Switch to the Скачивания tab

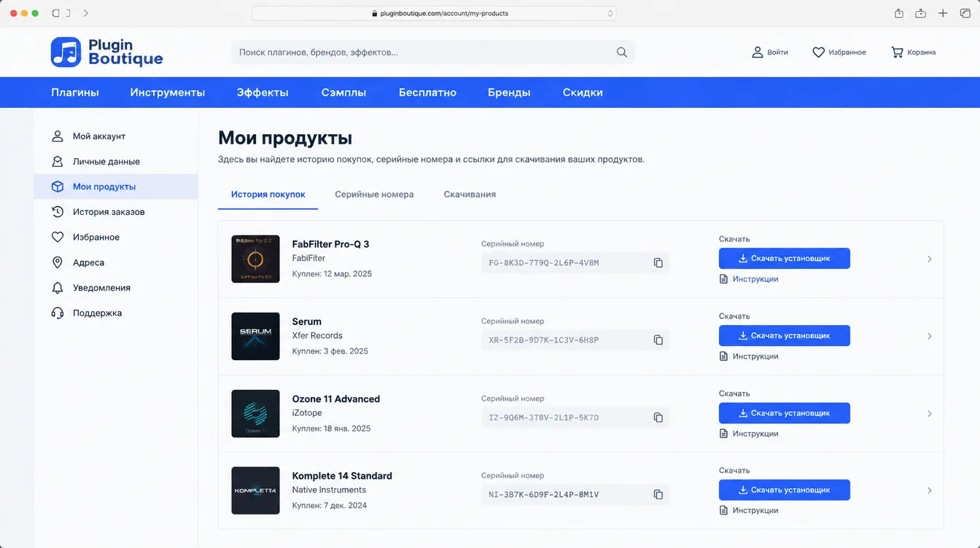pos(470,195)
